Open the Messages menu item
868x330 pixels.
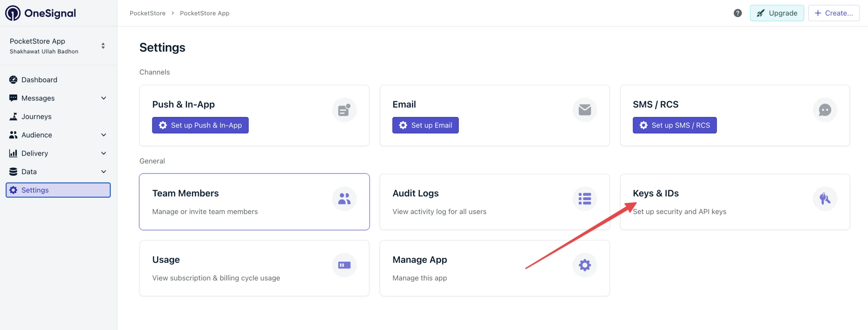58,98
